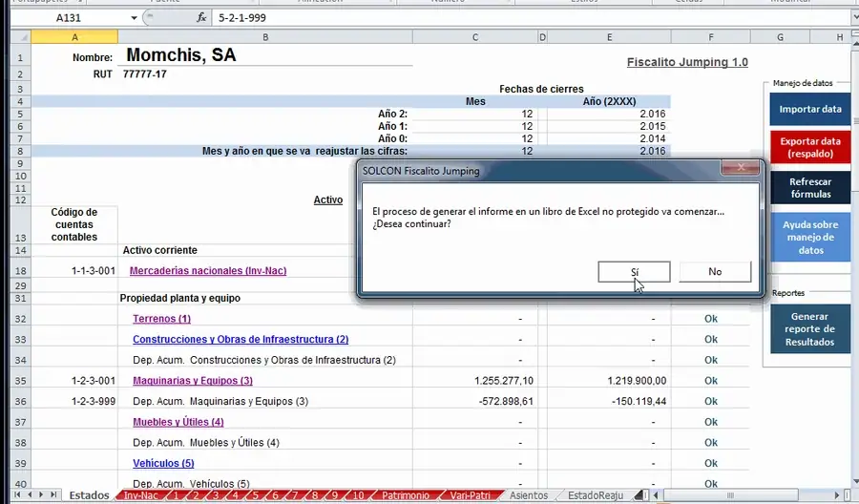Close the SOLCON Fiscalito Jumping dialog
859x504 pixels.
click(x=740, y=168)
